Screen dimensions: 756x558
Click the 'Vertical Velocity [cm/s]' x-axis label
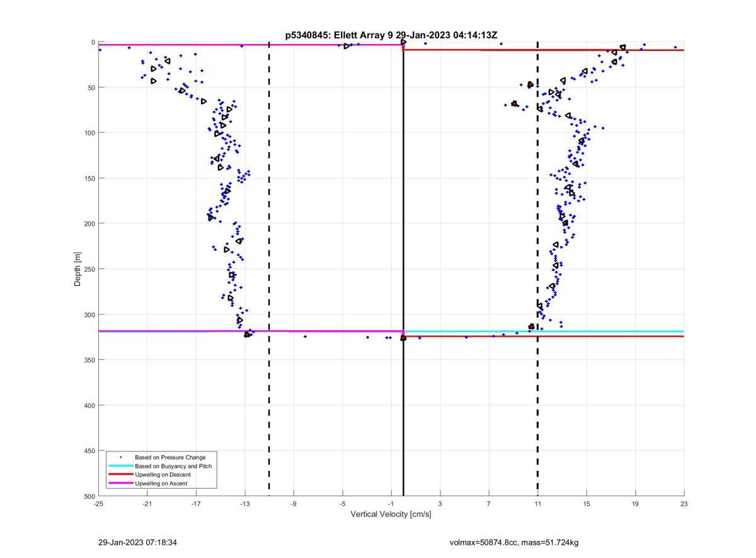[391, 514]
